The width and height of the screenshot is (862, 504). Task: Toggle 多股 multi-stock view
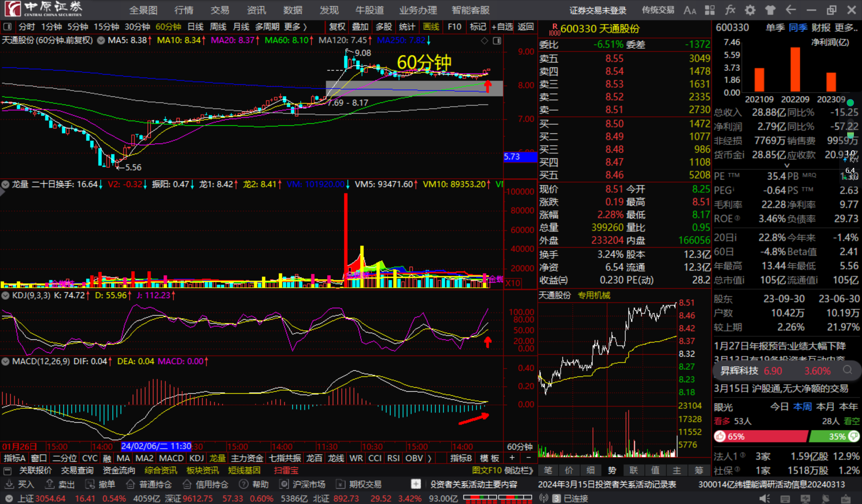(383, 27)
